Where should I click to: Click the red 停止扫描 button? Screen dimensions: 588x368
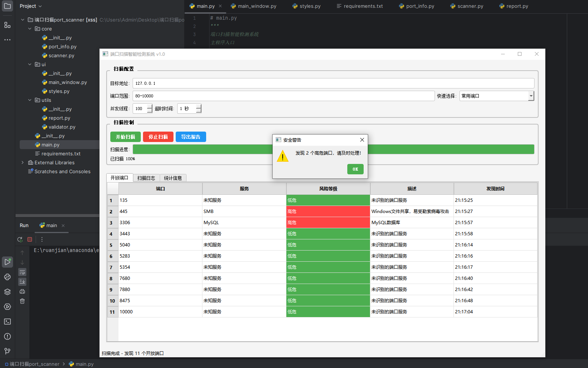[x=158, y=137]
